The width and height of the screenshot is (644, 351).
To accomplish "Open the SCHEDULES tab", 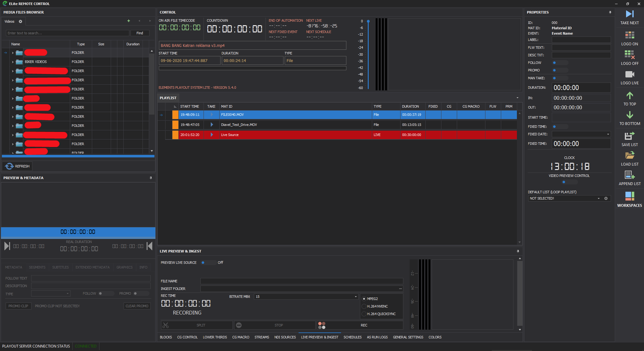I will [352, 337].
